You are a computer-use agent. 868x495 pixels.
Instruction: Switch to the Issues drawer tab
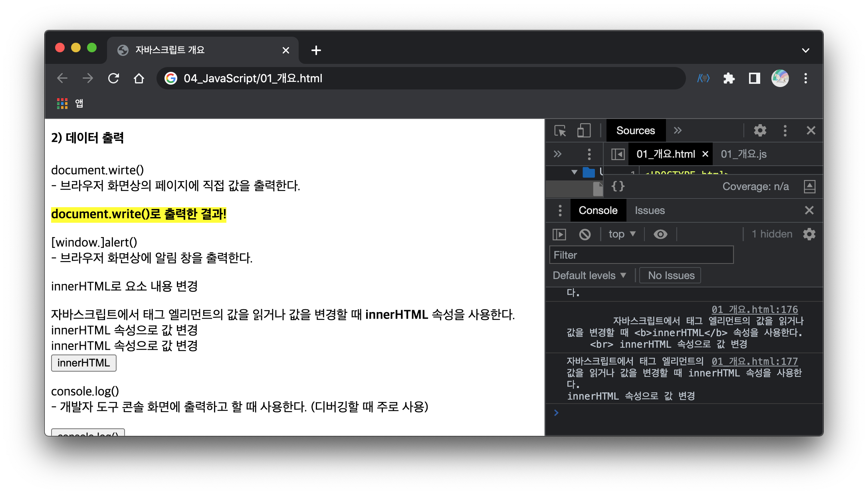(x=650, y=210)
